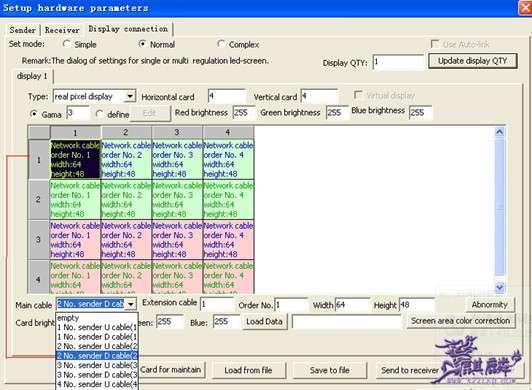Click the Vertical card input field
The width and height of the screenshot is (532, 390).
[319, 96]
